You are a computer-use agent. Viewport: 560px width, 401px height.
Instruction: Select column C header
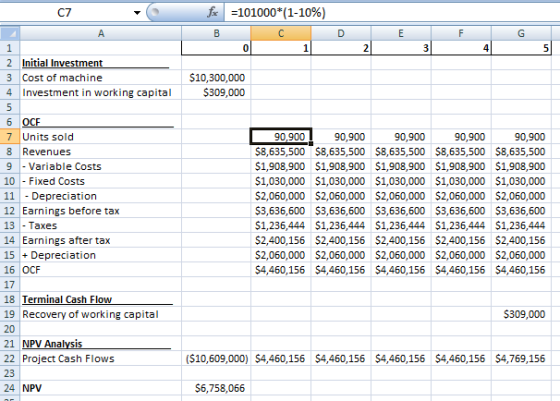pyautogui.click(x=281, y=34)
